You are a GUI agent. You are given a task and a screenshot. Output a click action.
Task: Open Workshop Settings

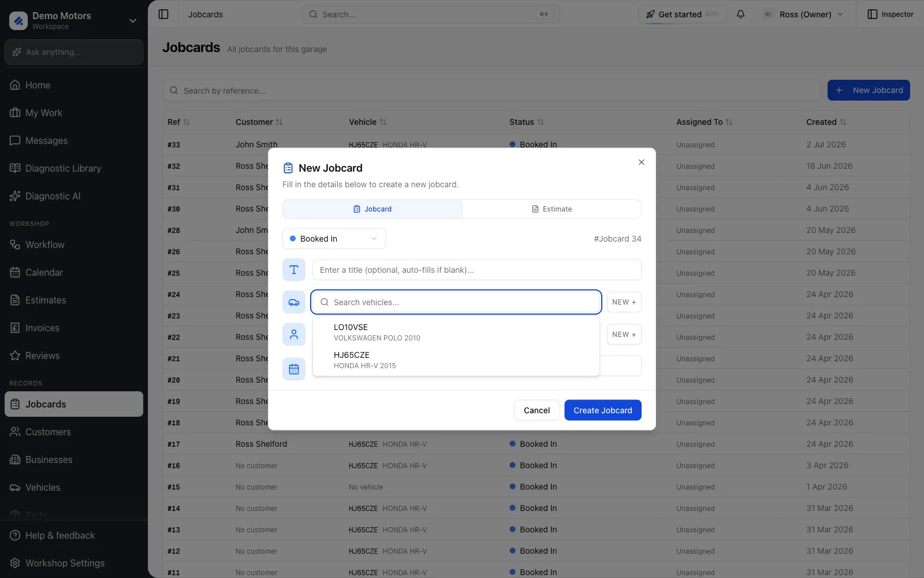(x=74, y=563)
